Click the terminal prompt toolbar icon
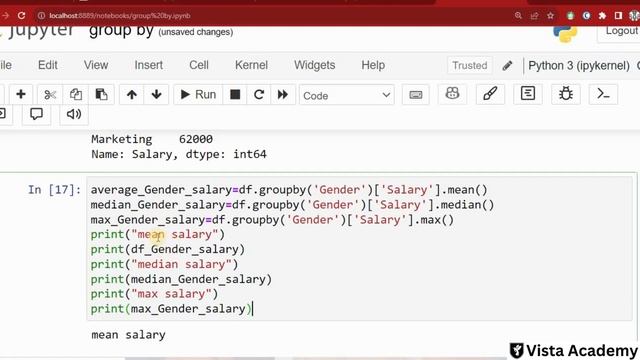 (x=603, y=94)
